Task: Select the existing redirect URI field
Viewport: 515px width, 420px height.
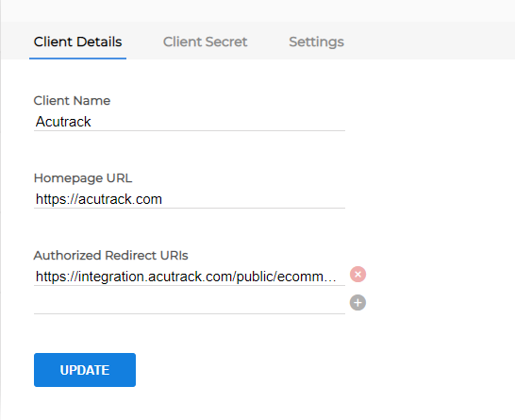Action: (x=190, y=277)
